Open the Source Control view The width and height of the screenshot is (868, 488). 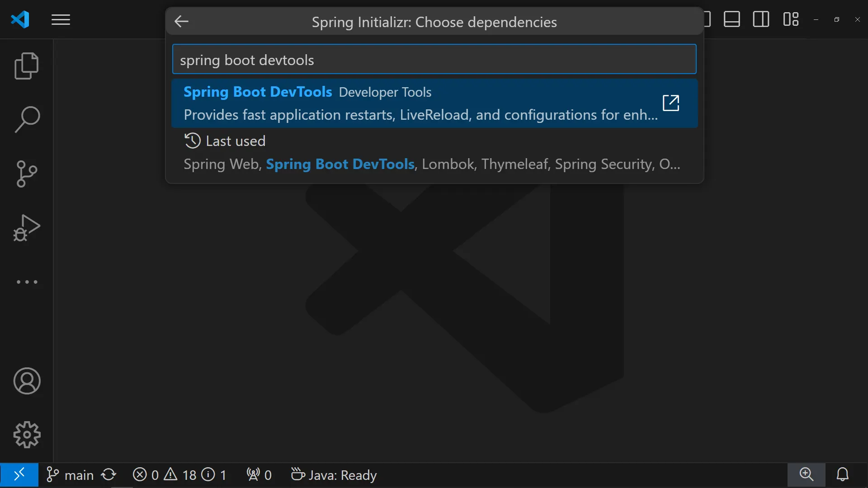(27, 174)
